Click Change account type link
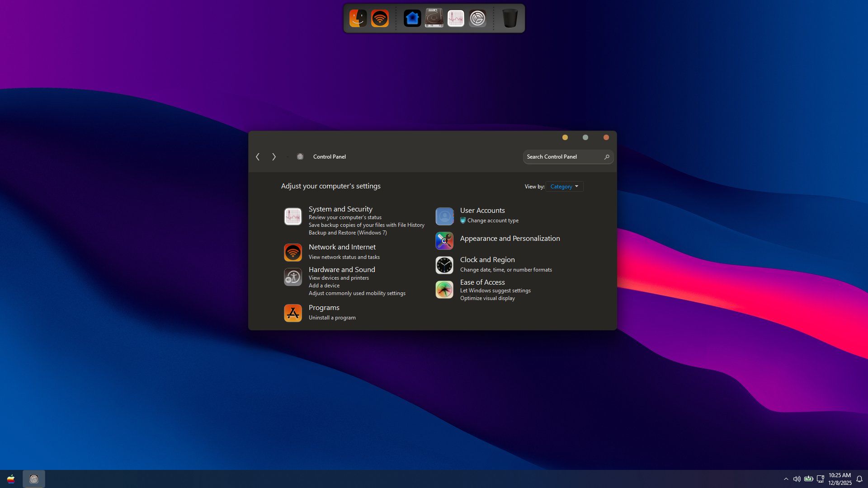 pos(493,221)
